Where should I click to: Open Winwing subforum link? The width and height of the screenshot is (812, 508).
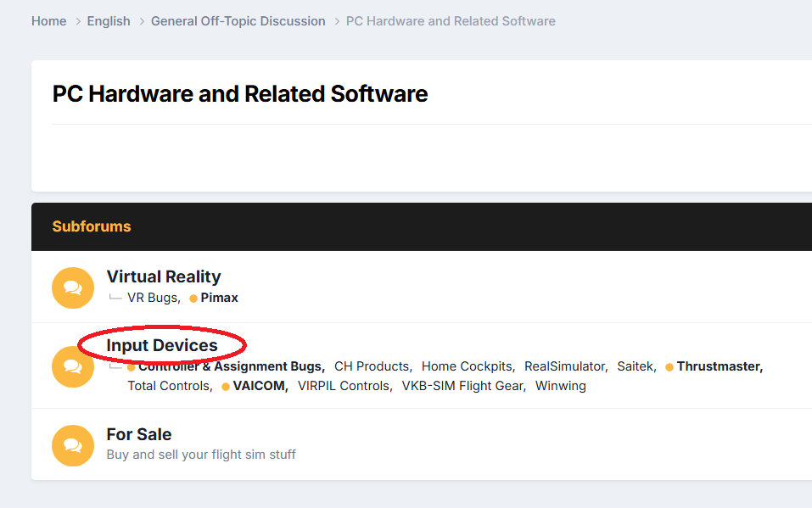coord(561,387)
